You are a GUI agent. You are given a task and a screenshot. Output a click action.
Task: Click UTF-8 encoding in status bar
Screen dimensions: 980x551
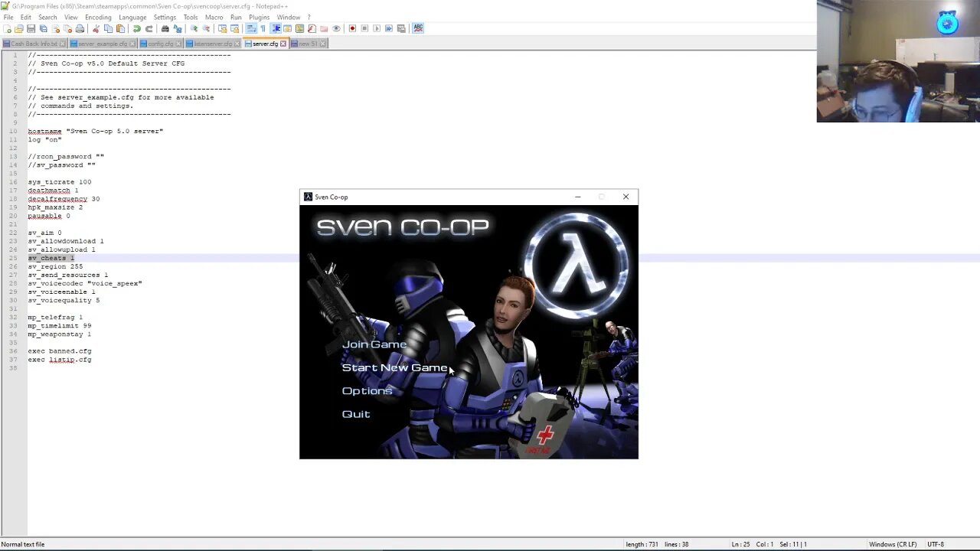(x=936, y=544)
